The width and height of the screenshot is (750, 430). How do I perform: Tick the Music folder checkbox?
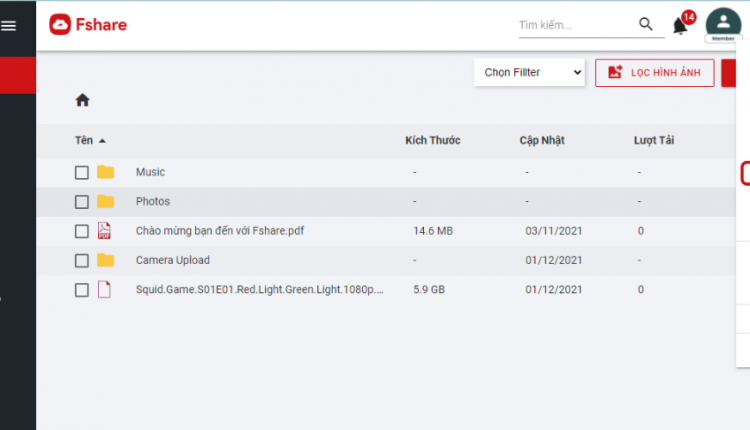[x=82, y=172]
